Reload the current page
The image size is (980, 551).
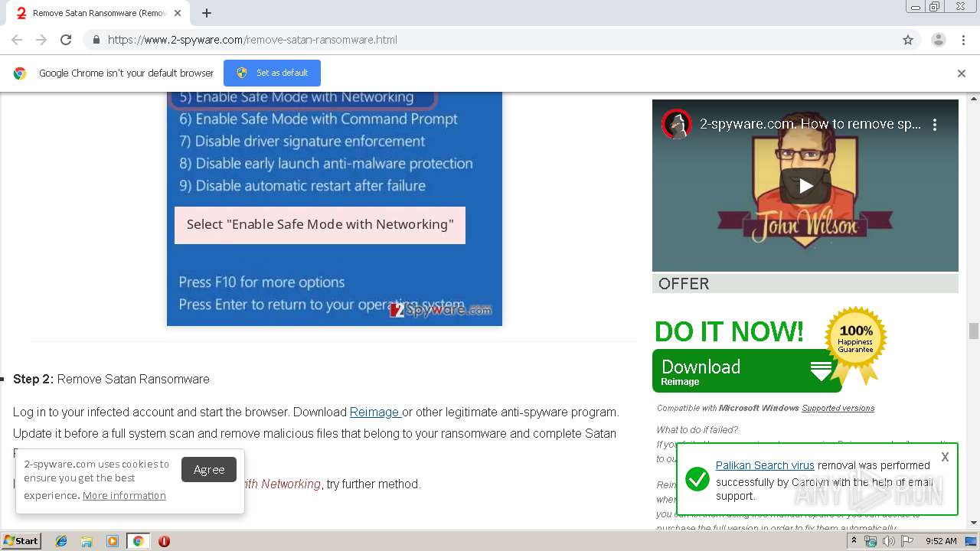coord(66,40)
